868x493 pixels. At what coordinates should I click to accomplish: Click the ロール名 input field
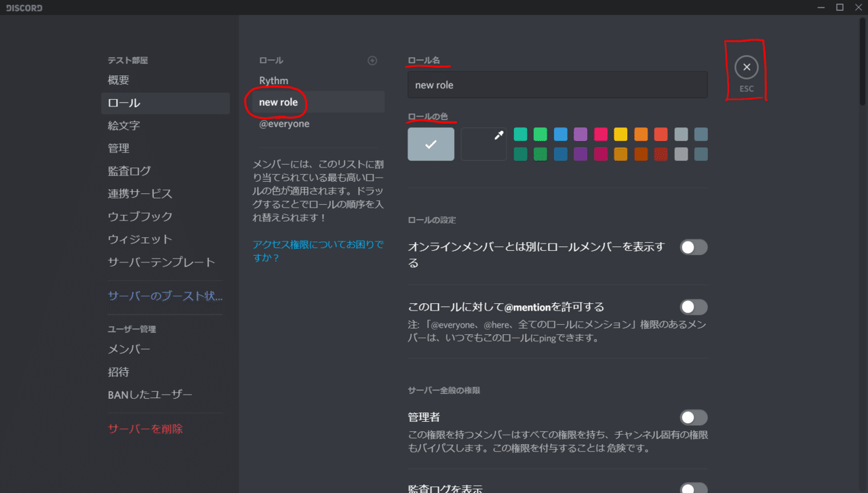pyautogui.click(x=557, y=85)
